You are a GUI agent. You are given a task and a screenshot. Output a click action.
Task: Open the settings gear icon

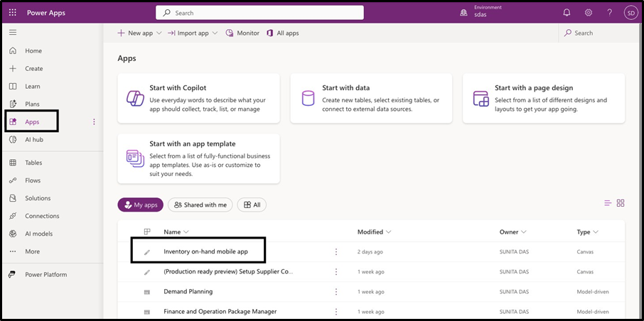[588, 13]
